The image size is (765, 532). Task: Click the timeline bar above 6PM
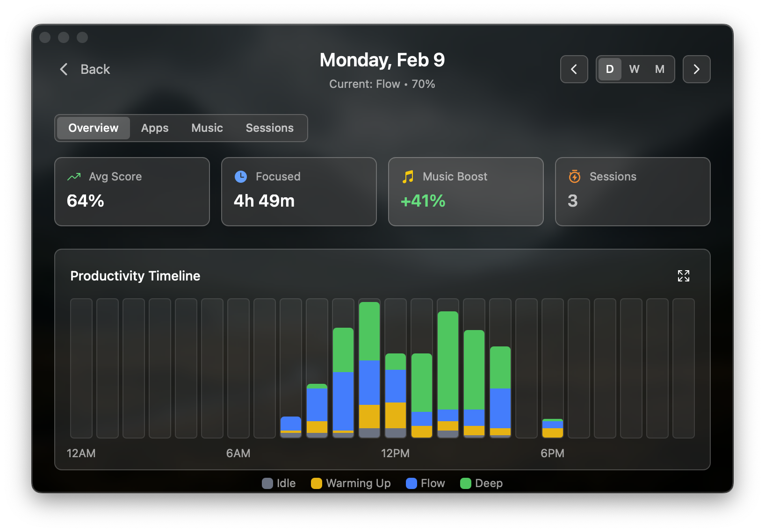tap(552, 428)
